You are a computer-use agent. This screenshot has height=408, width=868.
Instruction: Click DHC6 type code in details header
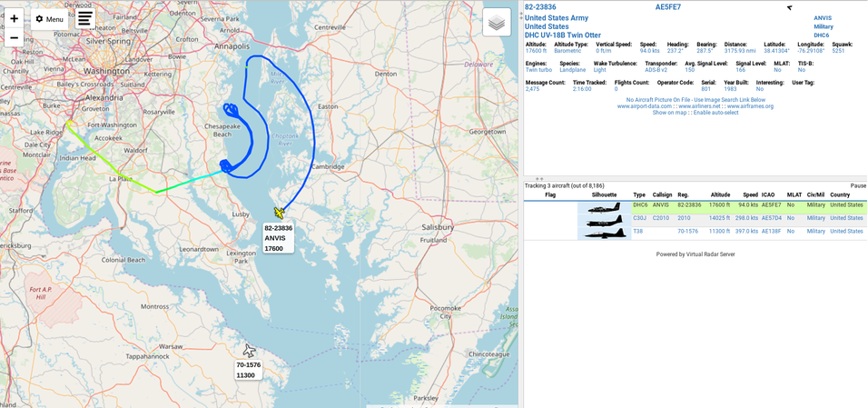click(x=821, y=35)
